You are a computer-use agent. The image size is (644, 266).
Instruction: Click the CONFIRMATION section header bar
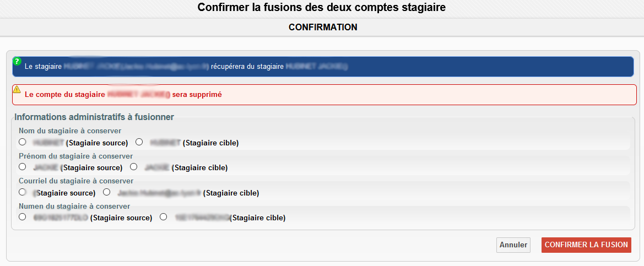point(322,27)
